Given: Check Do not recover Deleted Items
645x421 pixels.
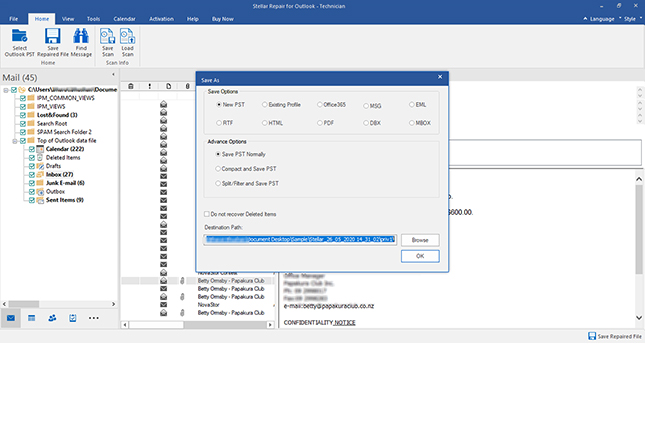Looking at the screenshot, I should pos(206,214).
